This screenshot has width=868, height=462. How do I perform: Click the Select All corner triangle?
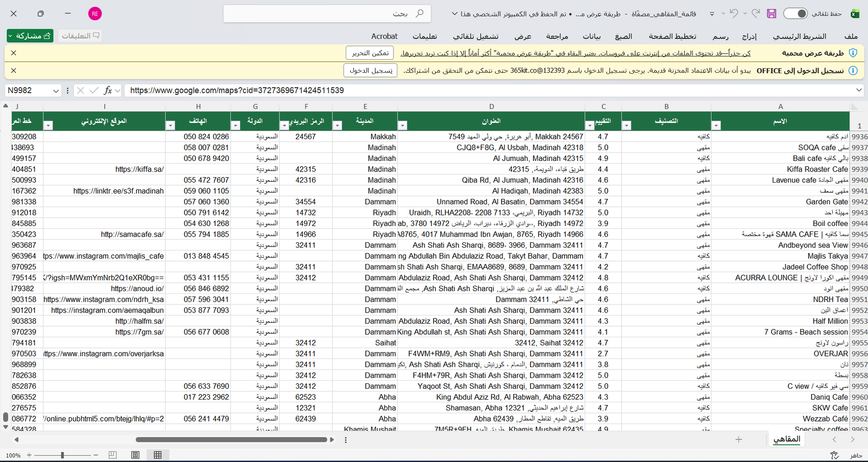click(x=855, y=106)
